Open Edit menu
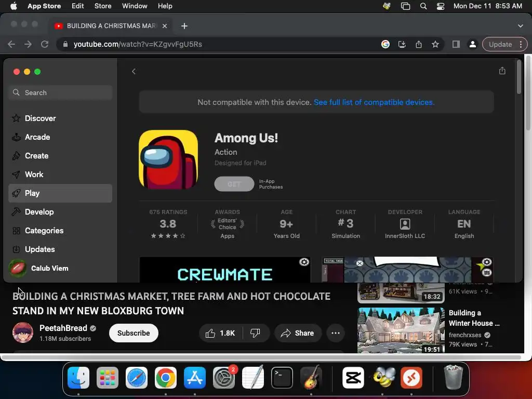This screenshot has height=399, width=532. click(x=78, y=6)
